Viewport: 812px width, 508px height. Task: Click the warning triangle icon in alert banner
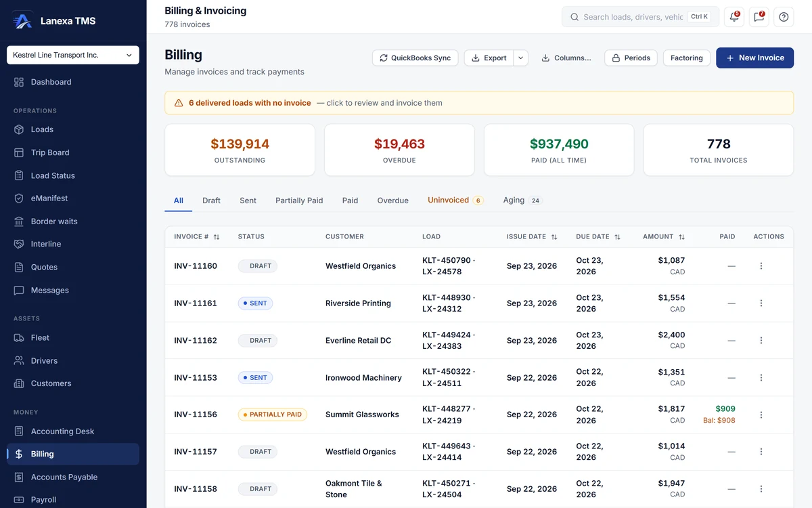coord(179,103)
